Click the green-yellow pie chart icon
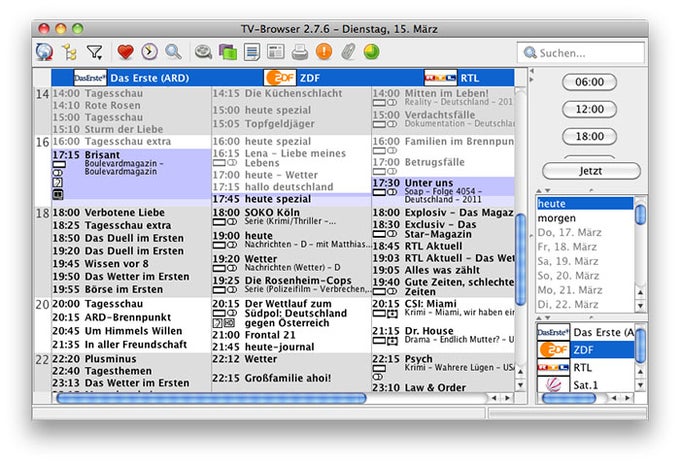 [x=372, y=52]
